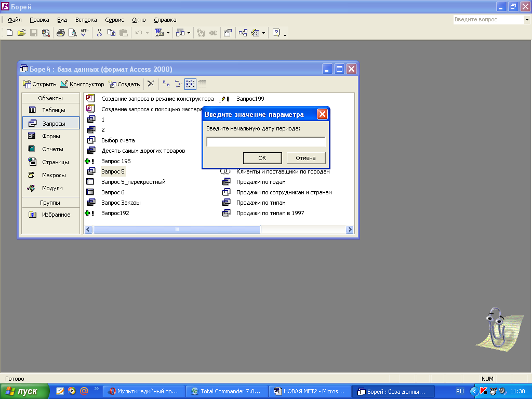Click the 'Введите вопрос' help box
532x399 pixels.
(x=488, y=20)
